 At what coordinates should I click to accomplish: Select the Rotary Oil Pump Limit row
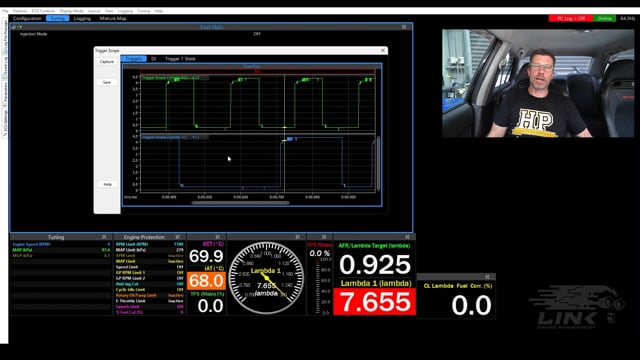click(149, 295)
